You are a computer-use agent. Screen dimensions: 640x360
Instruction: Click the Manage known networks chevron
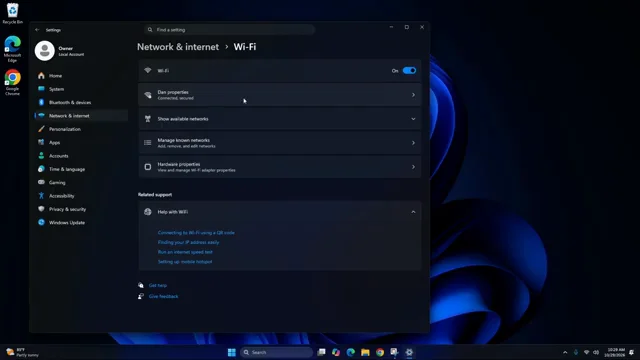pos(413,143)
